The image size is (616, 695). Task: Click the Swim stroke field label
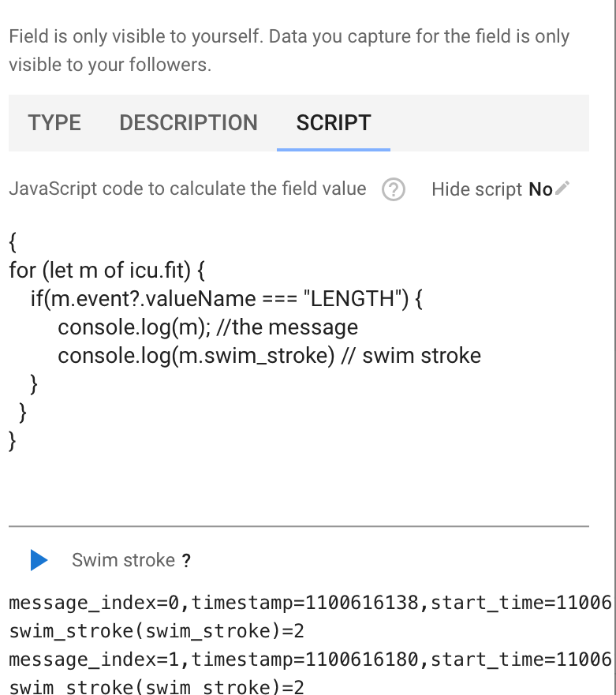(124, 560)
